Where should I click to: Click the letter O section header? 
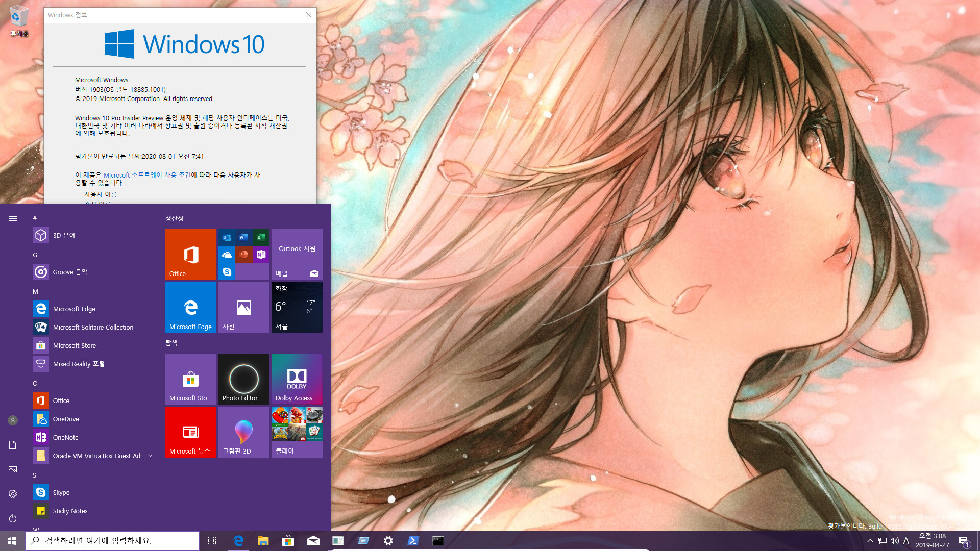(35, 383)
